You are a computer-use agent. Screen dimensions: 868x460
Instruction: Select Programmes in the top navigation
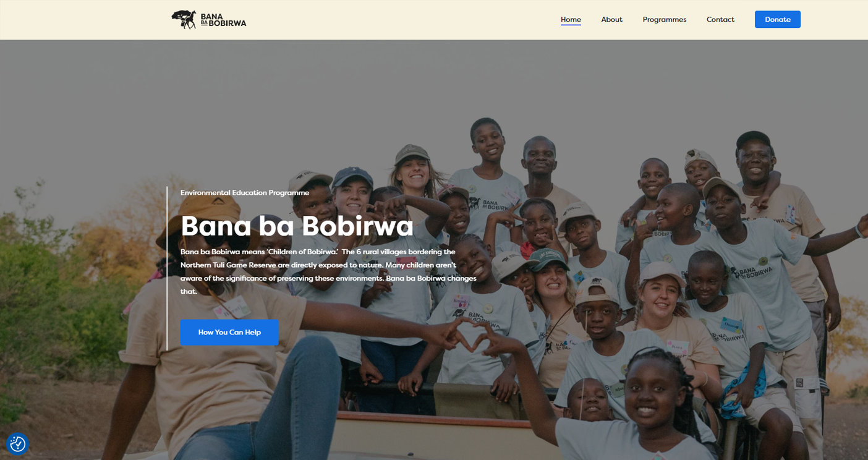pyautogui.click(x=664, y=19)
